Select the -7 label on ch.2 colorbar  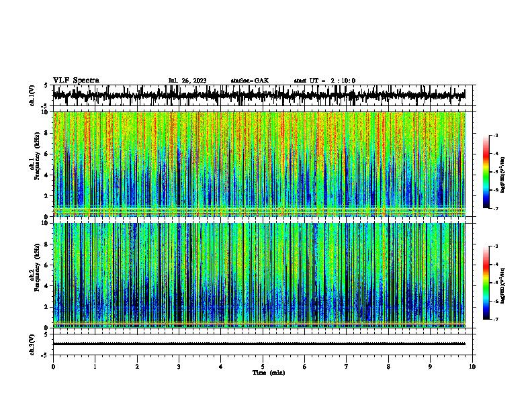click(496, 319)
